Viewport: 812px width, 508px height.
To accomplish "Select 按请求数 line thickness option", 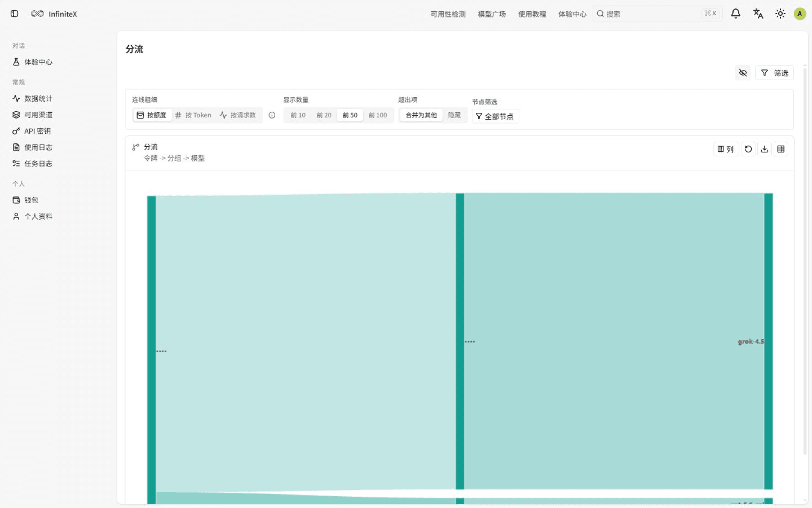I will pyautogui.click(x=238, y=115).
